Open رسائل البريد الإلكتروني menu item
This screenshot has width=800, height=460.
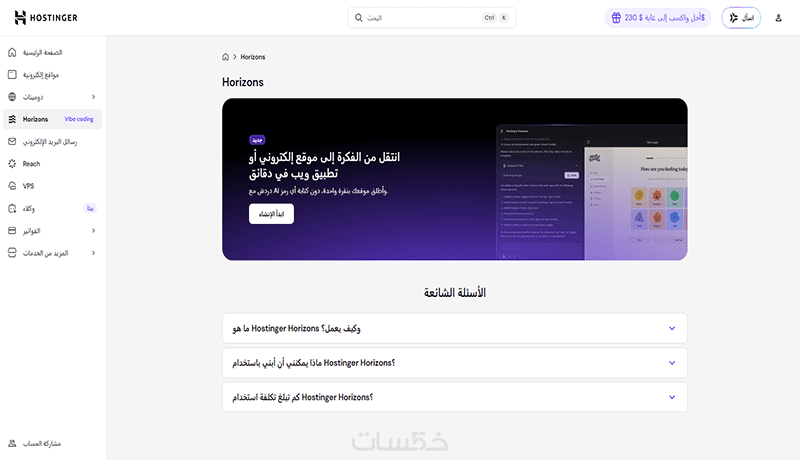click(50, 142)
